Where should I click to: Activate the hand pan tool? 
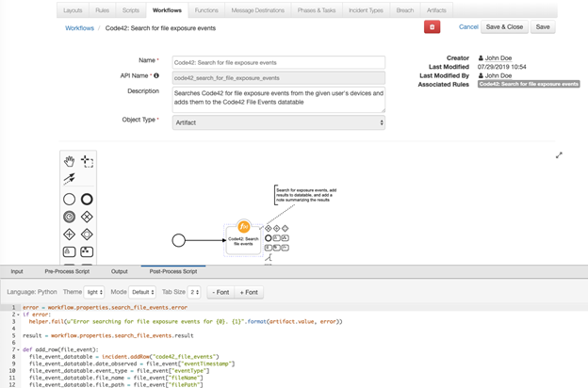69,162
